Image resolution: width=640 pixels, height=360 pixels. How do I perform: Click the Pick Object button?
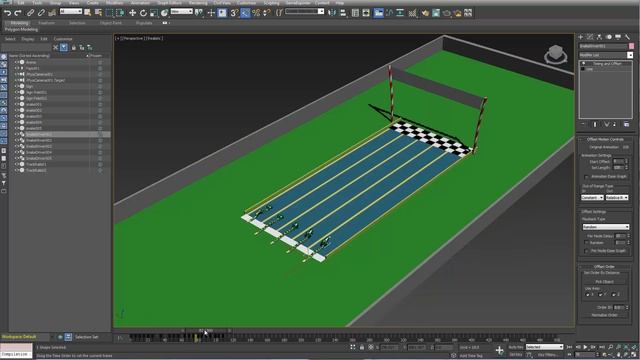click(604, 282)
